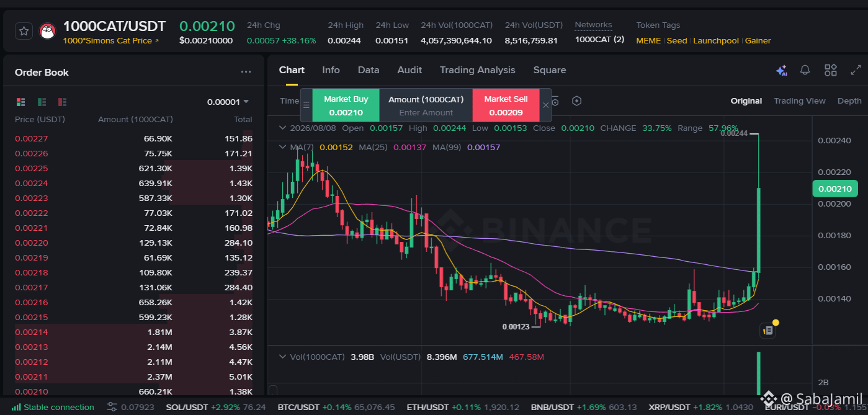Collapse the Vol(1000CAT) indicator row
This screenshot has width=868, height=415.
tap(283, 357)
